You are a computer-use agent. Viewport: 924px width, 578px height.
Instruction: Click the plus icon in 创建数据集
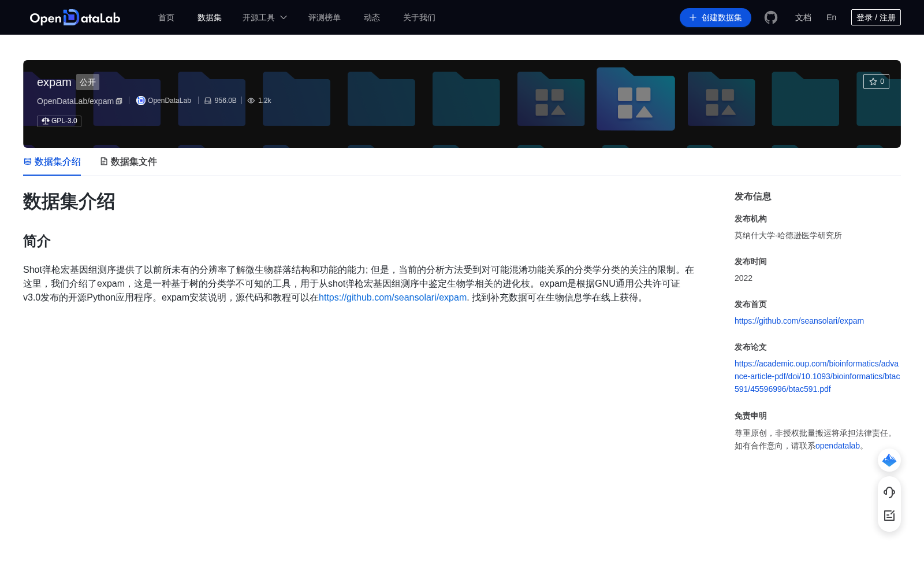coord(693,17)
